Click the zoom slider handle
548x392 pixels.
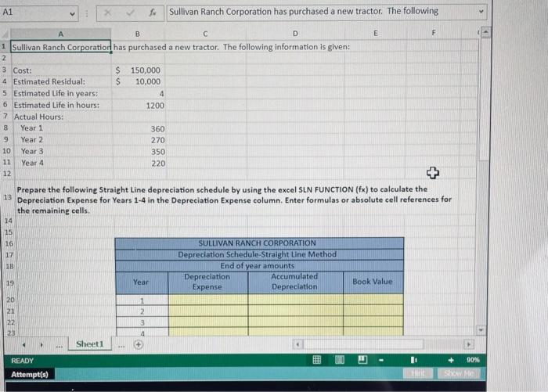413,360
